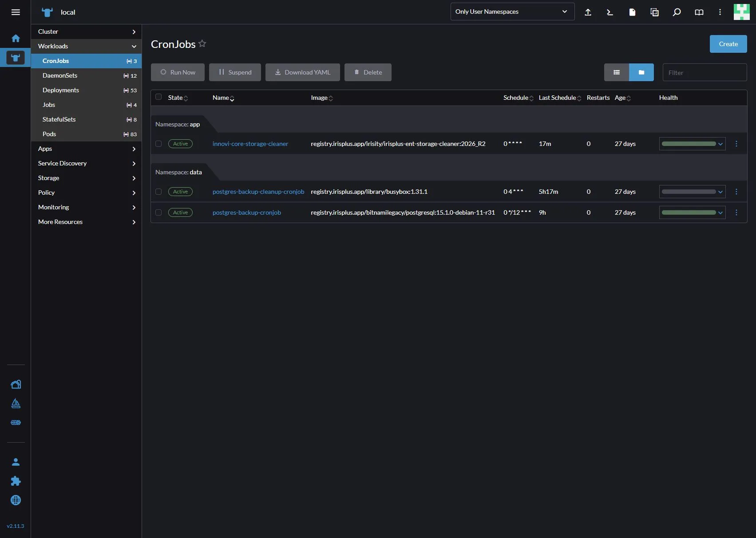Check the postgres-backup-cronjob row checkbox

(x=158, y=212)
